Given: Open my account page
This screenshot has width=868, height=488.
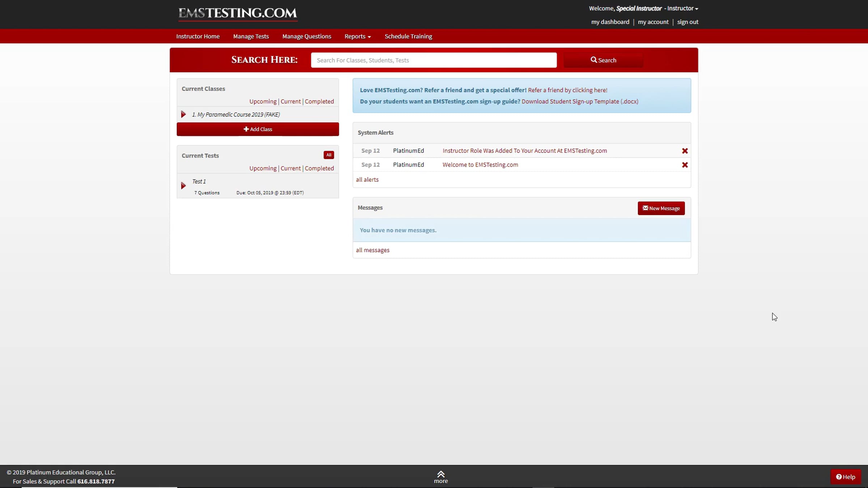Looking at the screenshot, I should pos(653,22).
